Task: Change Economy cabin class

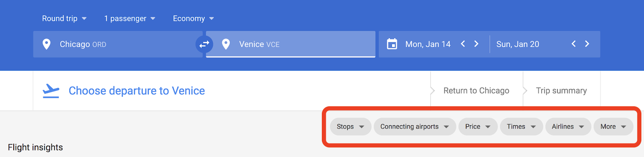Action: pos(194,18)
